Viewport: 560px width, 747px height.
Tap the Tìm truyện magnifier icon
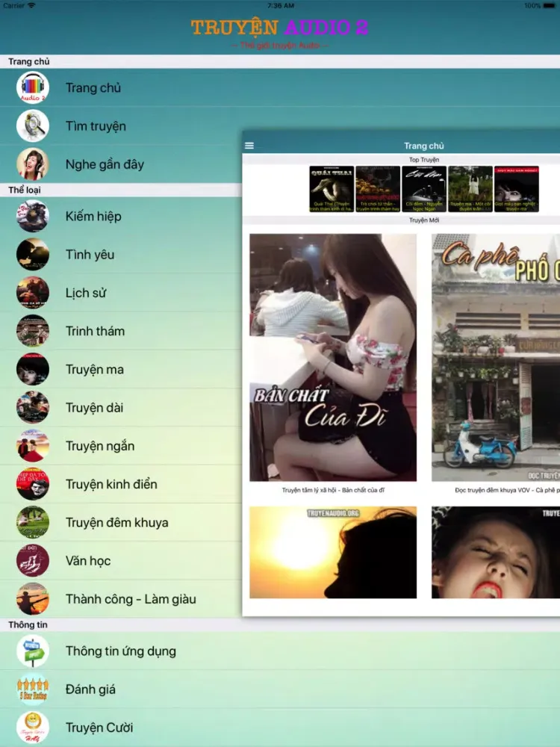point(33,125)
